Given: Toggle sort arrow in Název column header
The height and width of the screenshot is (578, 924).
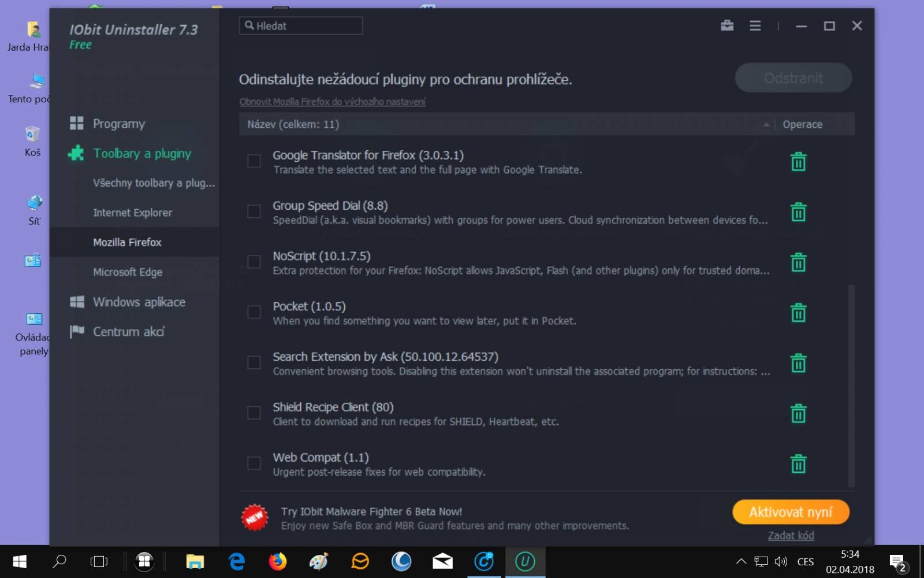Looking at the screenshot, I should coord(766,124).
